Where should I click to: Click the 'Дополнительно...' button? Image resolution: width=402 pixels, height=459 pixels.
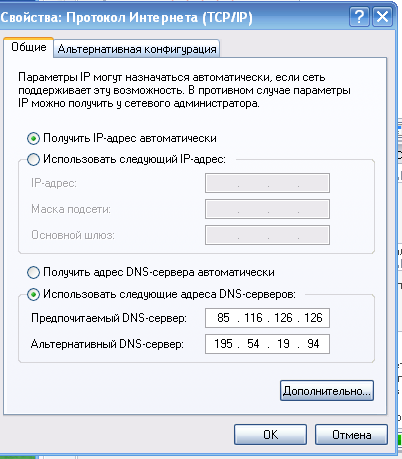[x=327, y=391]
